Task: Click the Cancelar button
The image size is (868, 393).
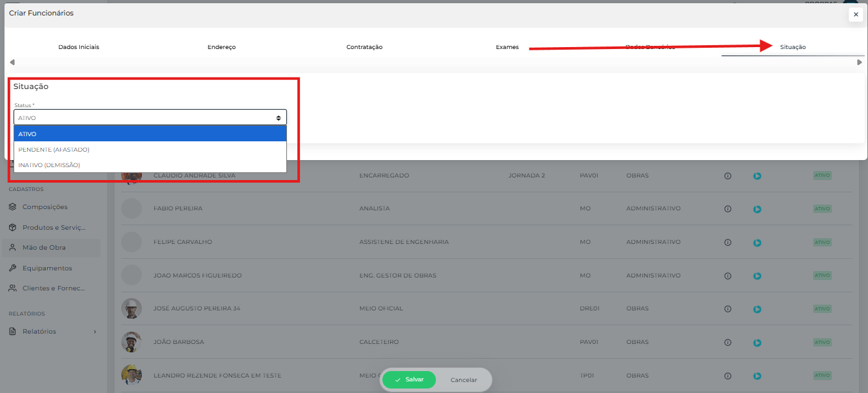Action: [464, 380]
